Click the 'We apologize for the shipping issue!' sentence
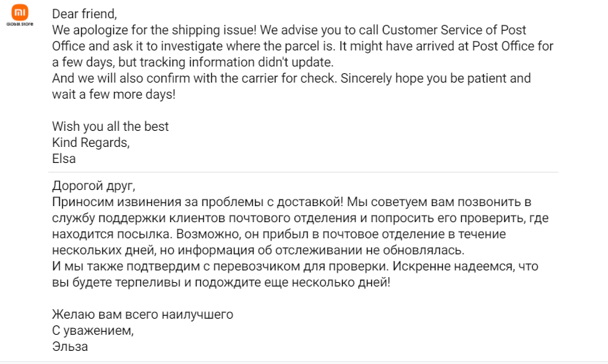The height and width of the screenshot is (364, 608). pos(154,30)
